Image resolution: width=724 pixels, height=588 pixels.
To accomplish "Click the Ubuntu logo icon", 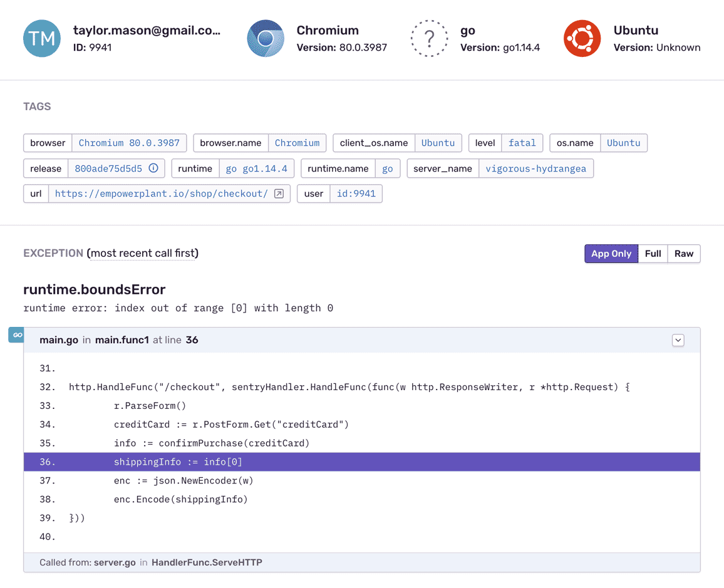I will pyautogui.click(x=582, y=39).
